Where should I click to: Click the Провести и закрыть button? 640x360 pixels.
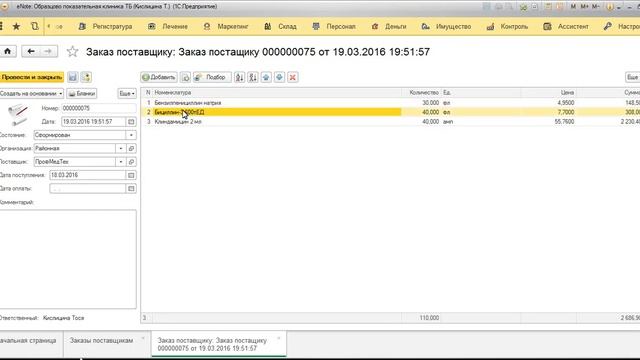[32, 77]
